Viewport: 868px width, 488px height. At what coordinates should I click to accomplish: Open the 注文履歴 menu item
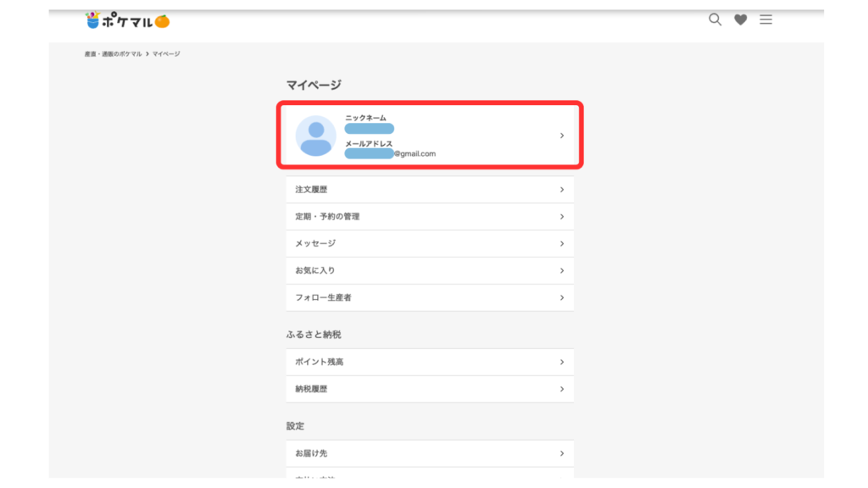coord(311,190)
